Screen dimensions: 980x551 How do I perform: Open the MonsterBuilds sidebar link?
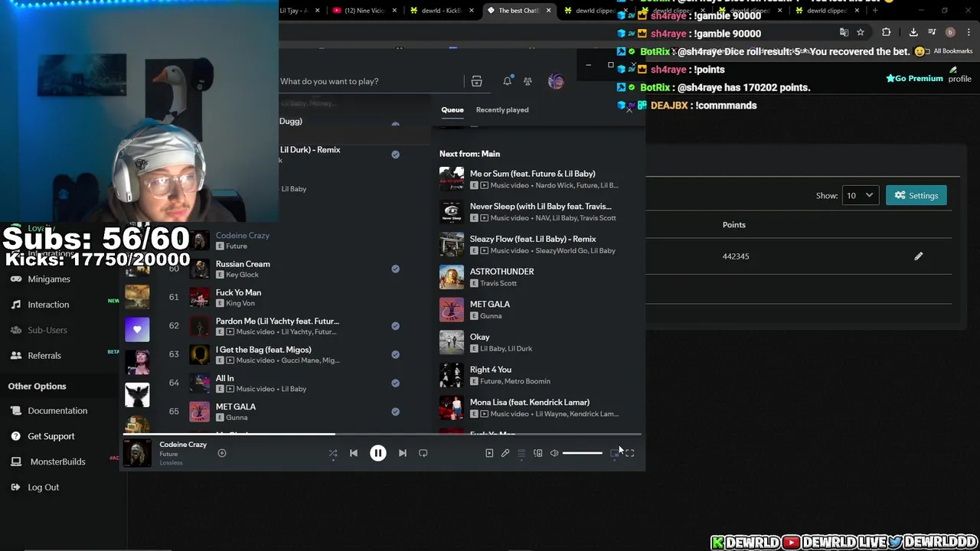(x=57, y=461)
